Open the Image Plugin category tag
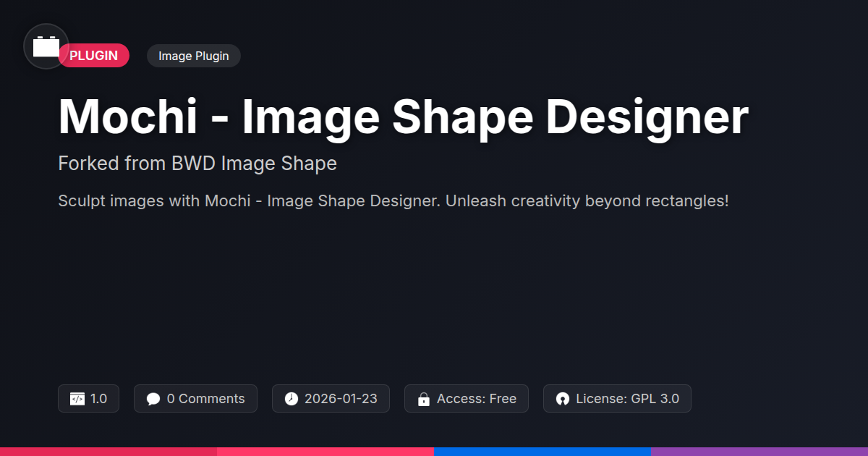 click(x=194, y=56)
